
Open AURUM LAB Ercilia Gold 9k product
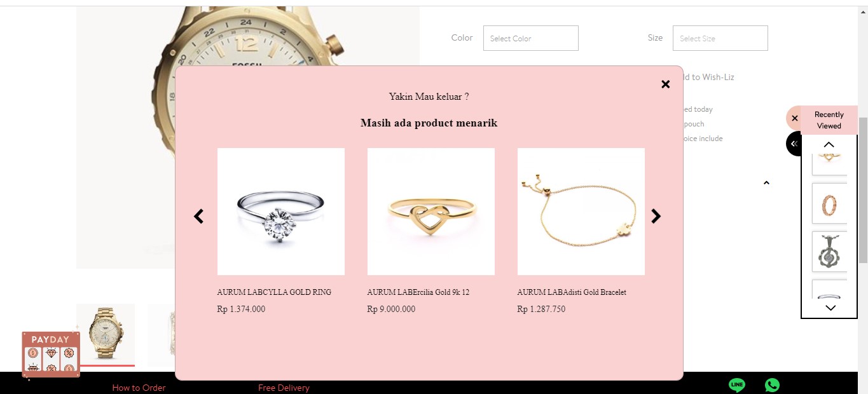(431, 212)
